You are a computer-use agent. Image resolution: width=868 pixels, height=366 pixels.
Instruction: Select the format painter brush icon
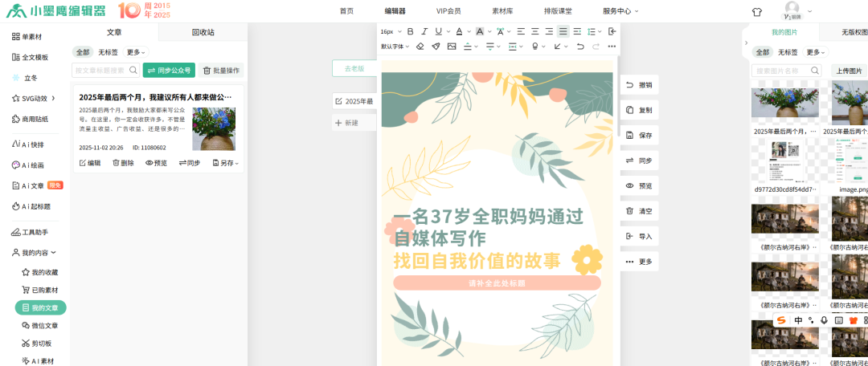436,47
